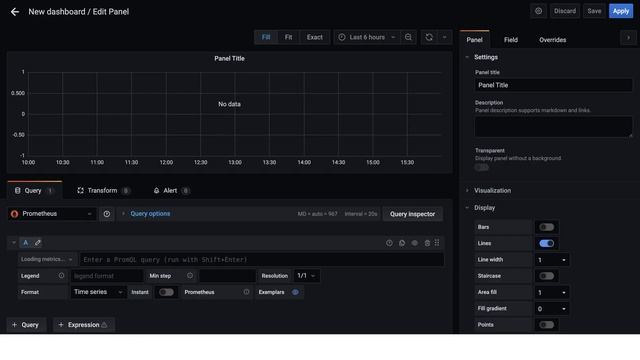Disable the Lines display switch
Screen dimensions: 640x360
(547, 243)
